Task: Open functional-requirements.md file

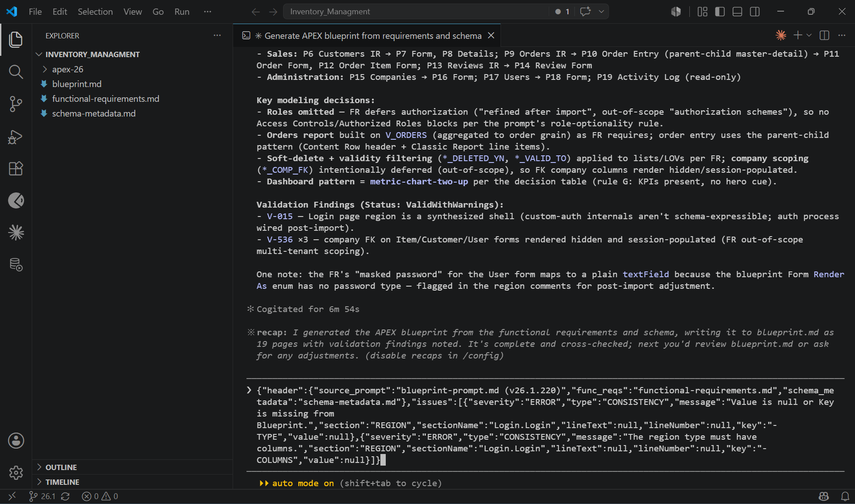Action: coord(105,99)
